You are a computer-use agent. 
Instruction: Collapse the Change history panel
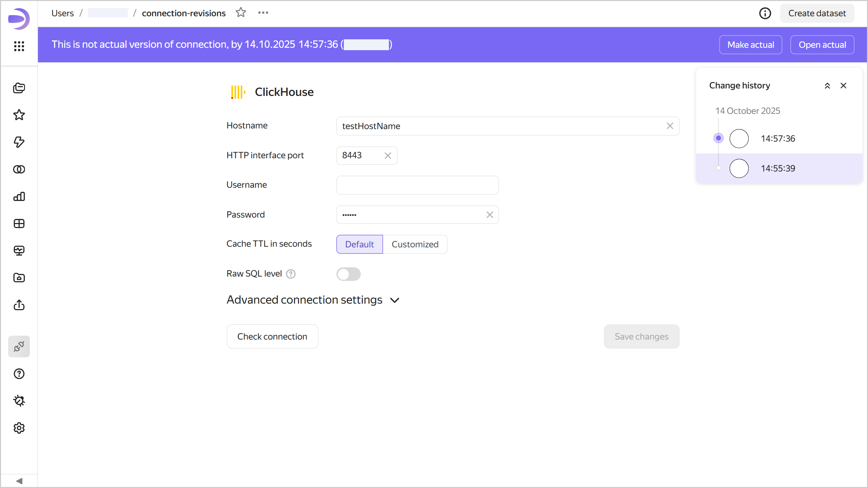(827, 86)
